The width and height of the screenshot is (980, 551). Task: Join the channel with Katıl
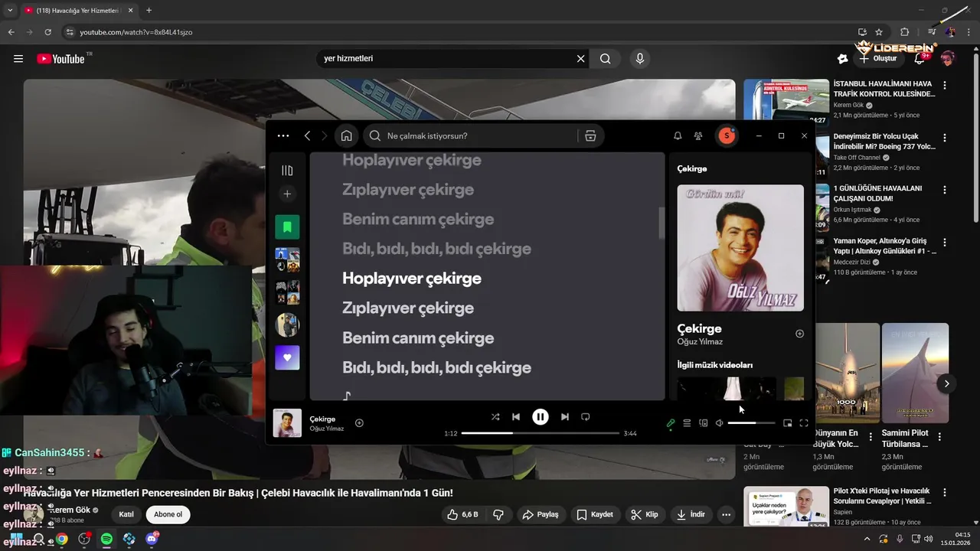pos(126,514)
